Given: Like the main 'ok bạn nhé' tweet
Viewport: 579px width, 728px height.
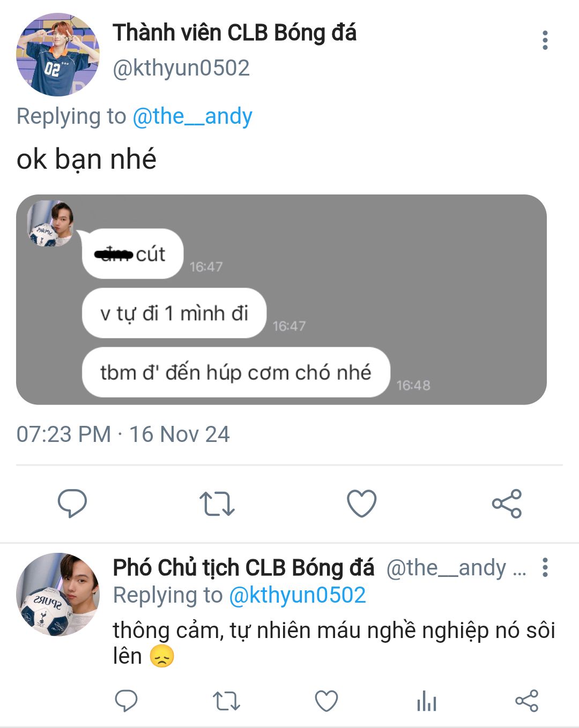Looking at the screenshot, I should [x=362, y=503].
